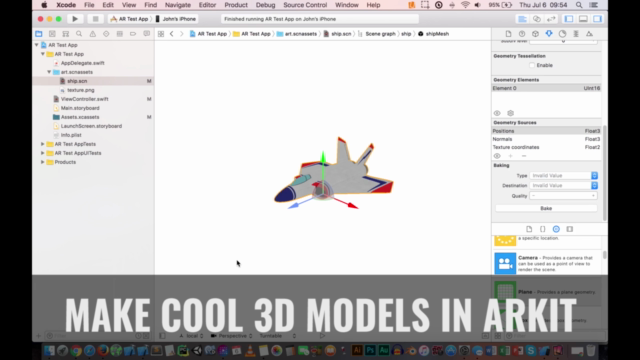Switch to the Assistant editor

point(537,19)
